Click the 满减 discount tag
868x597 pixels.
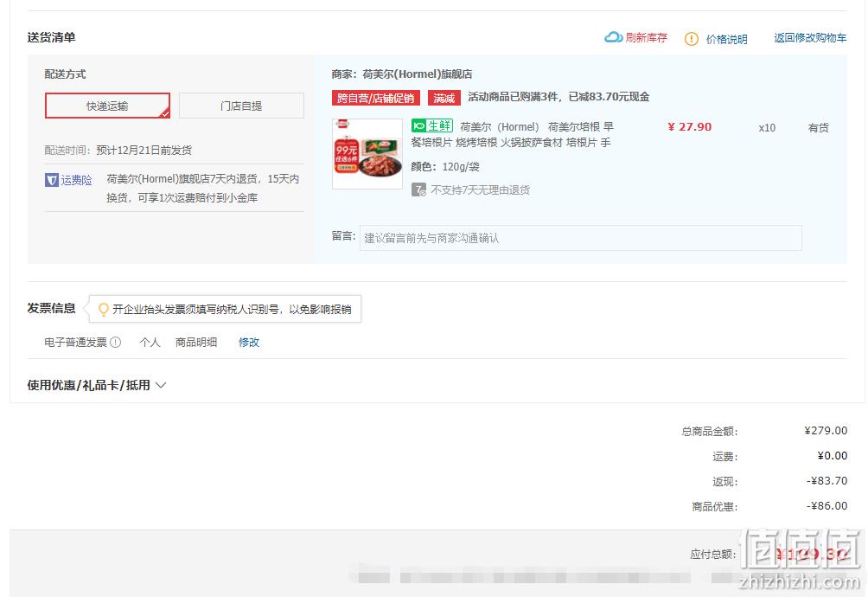(444, 98)
